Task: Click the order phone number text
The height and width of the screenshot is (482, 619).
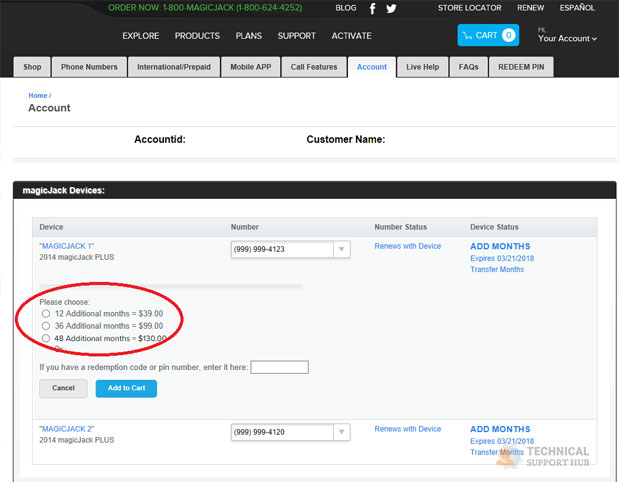Action: click(x=205, y=8)
